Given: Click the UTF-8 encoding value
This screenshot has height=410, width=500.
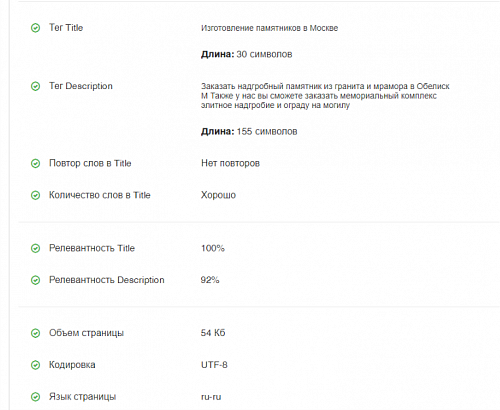Looking at the screenshot, I should coord(214,365).
